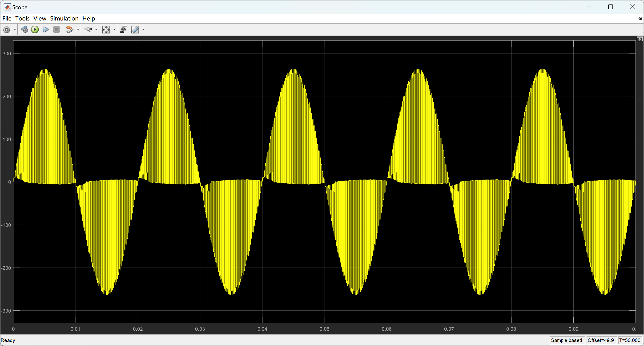The image size is (644, 346).
Task: Open the measurements dropdown arrow
Action: [x=143, y=29]
